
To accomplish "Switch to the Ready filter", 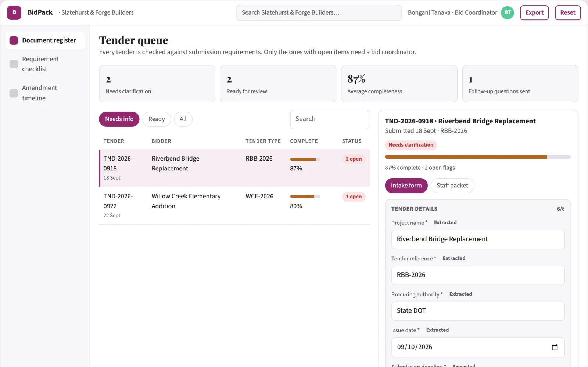I will (157, 119).
